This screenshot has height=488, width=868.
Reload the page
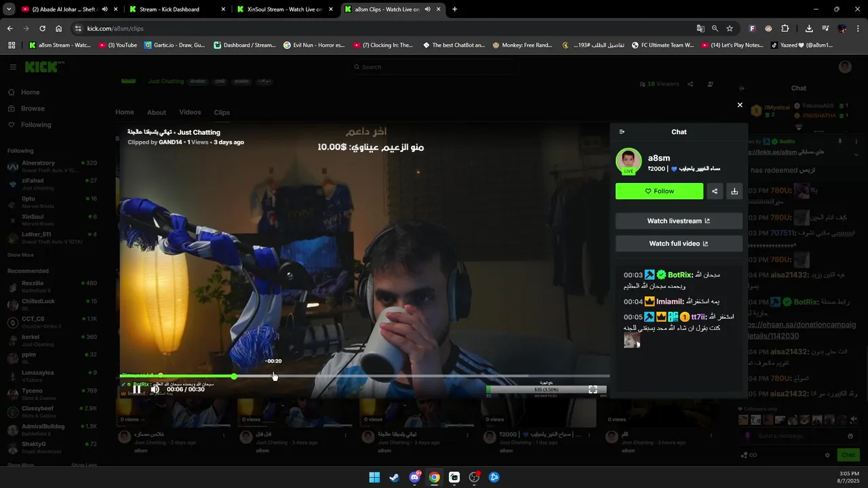pos(42,28)
